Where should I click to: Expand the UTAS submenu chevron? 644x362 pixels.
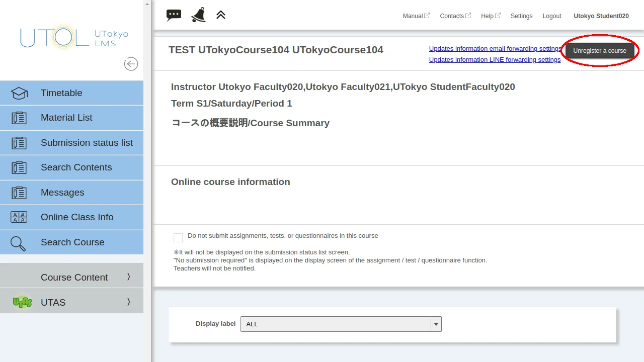pos(128,302)
